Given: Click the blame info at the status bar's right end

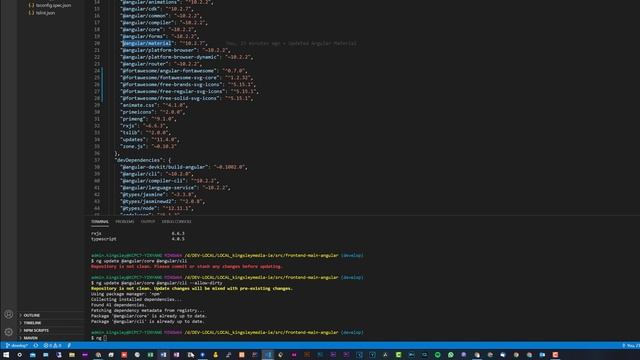Looking at the screenshot, I should pyautogui.click(x=631, y=346).
